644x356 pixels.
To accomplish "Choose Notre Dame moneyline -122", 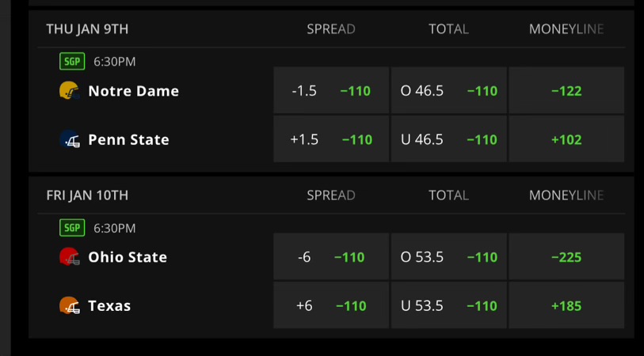I will [566, 90].
